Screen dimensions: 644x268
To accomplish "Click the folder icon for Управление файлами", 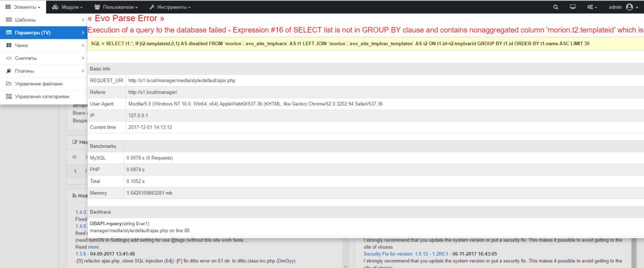I will tap(9, 83).
